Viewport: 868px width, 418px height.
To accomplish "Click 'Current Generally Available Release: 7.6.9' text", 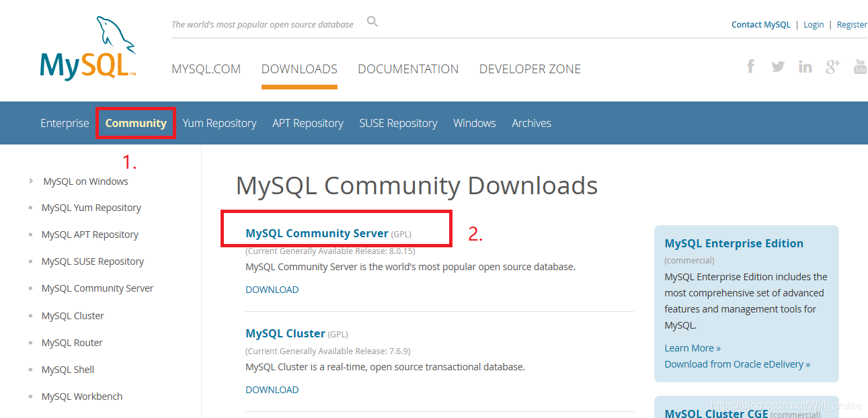I will click(328, 351).
